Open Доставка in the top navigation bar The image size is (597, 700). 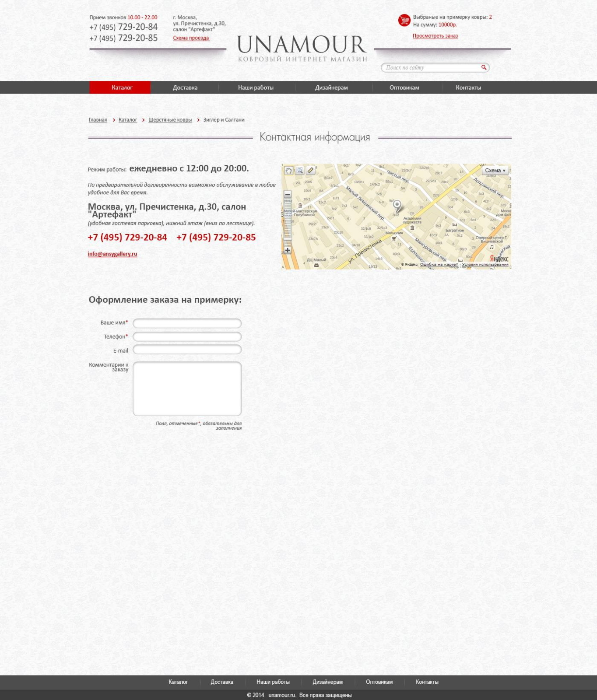[185, 87]
